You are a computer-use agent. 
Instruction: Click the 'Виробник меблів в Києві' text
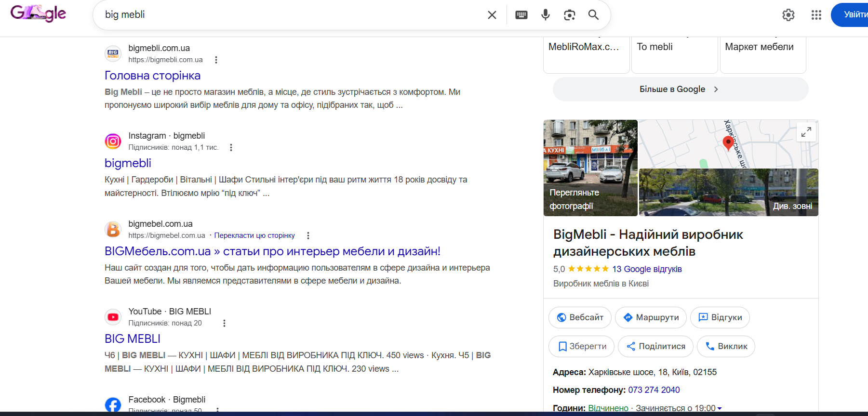coord(601,284)
